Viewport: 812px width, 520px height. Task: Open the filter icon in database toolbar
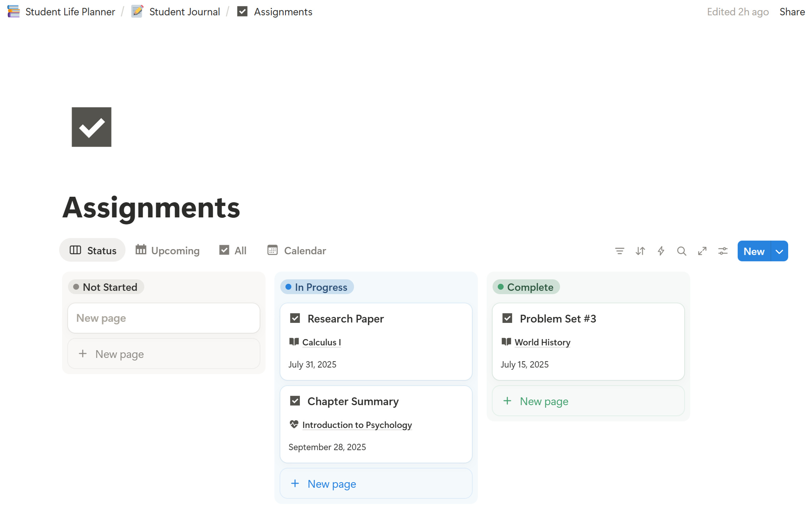click(x=619, y=251)
